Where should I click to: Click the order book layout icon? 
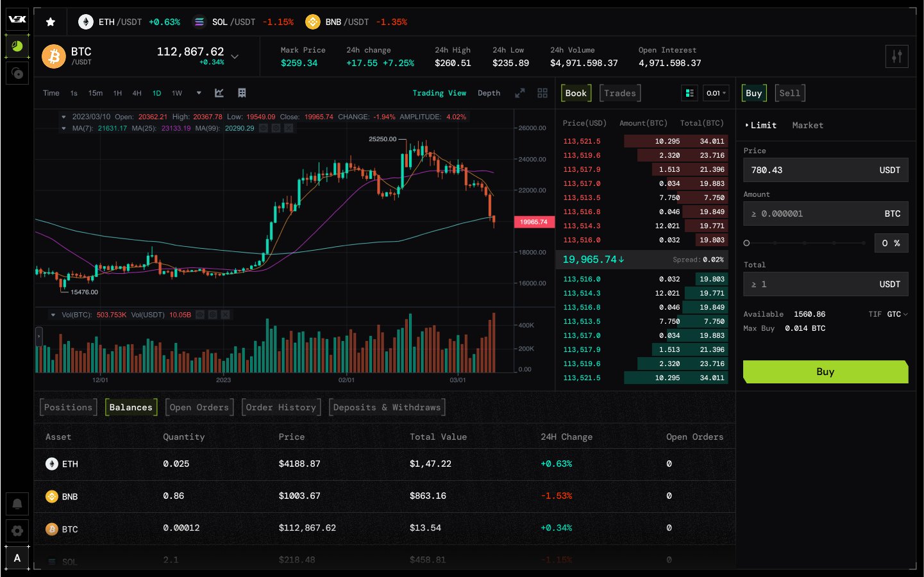click(689, 93)
